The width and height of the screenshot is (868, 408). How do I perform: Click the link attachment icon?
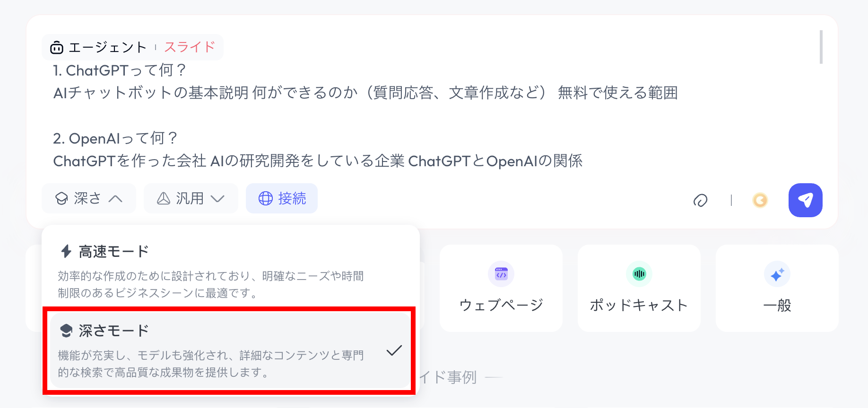700,200
